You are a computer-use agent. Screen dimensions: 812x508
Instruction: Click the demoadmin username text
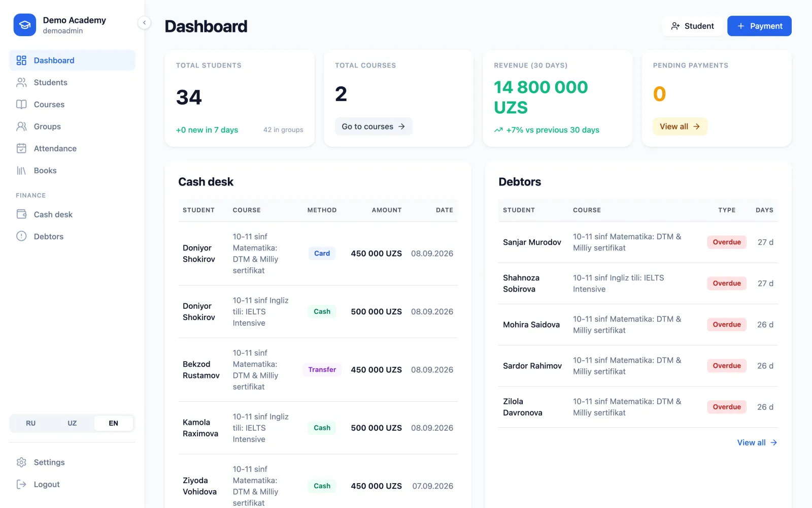(63, 31)
